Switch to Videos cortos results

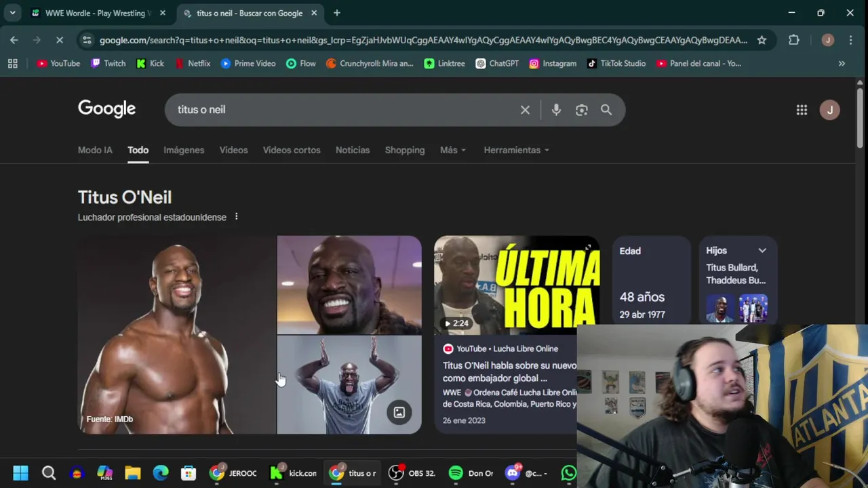click(x=292, y=150)
